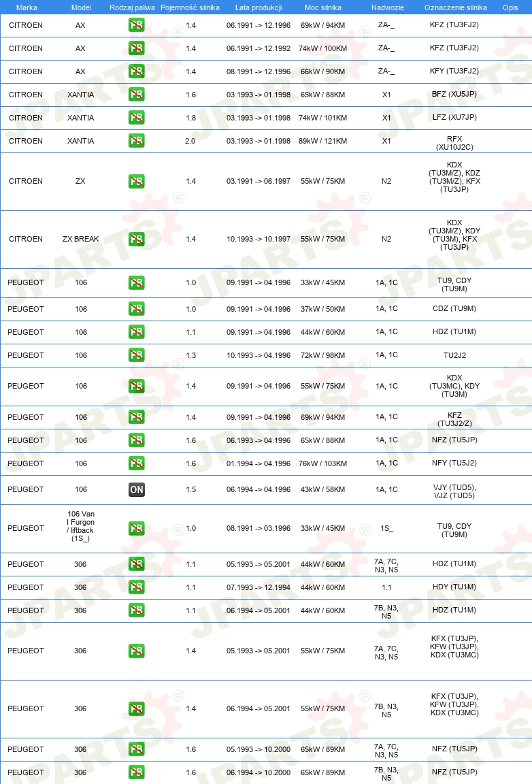Select fuel icon for Citroen Xantia 2.0

(137, 140)
